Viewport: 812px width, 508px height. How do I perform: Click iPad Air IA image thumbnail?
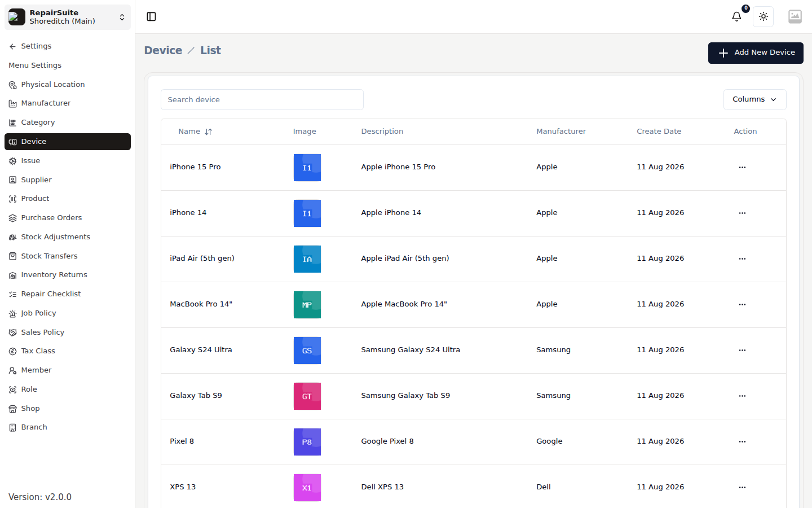click(x=307, y=259)
